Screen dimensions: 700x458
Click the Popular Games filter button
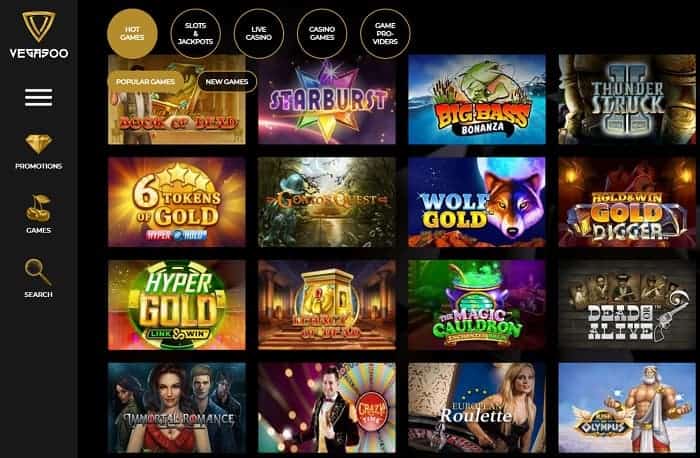146,82
